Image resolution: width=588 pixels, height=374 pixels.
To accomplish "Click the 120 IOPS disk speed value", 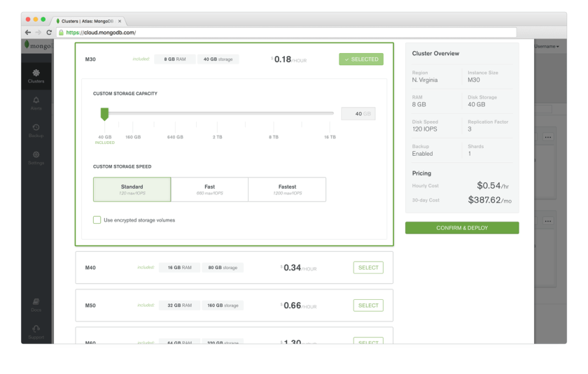I will 424,129.
